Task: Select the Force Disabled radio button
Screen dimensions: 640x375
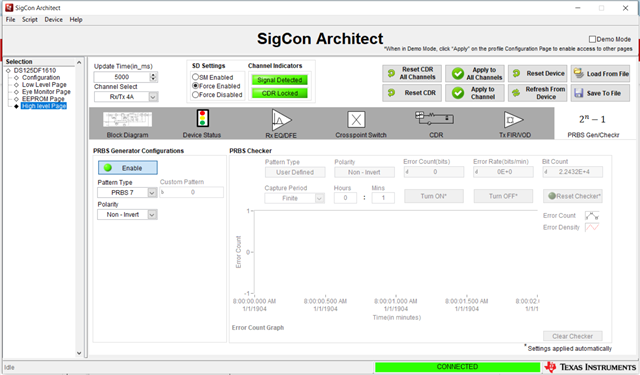Action: coord(196,95)
